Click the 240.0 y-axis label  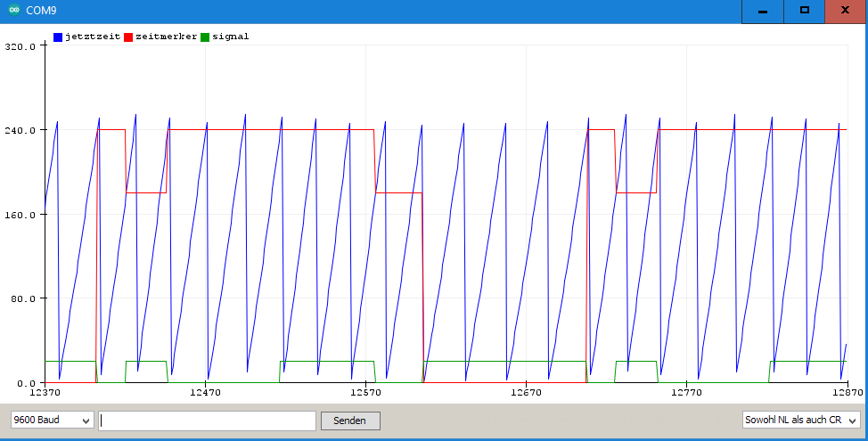point(20,130)
